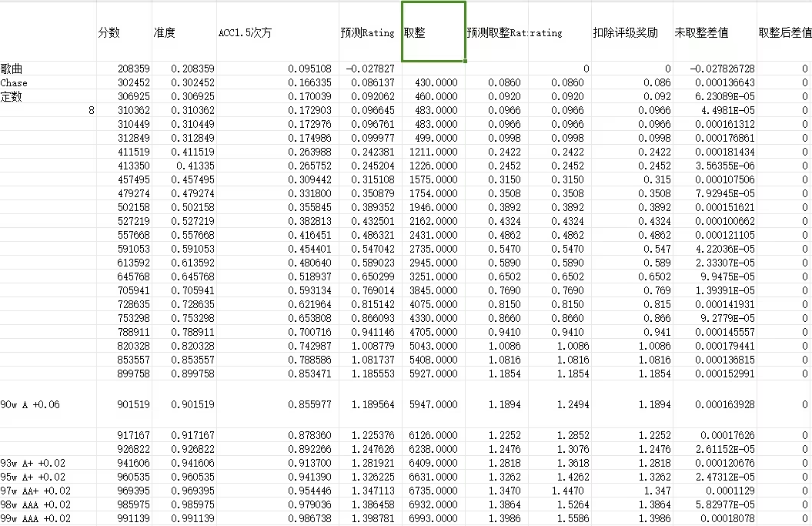Click the 90w A +0.06 label cell

point(48,404)
